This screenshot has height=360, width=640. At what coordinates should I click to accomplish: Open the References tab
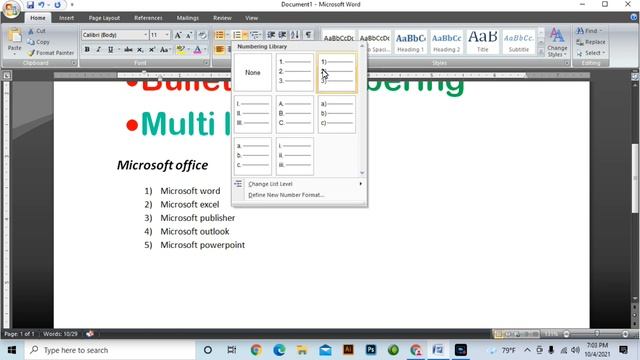pyautogui.click(x=148, y=18)
